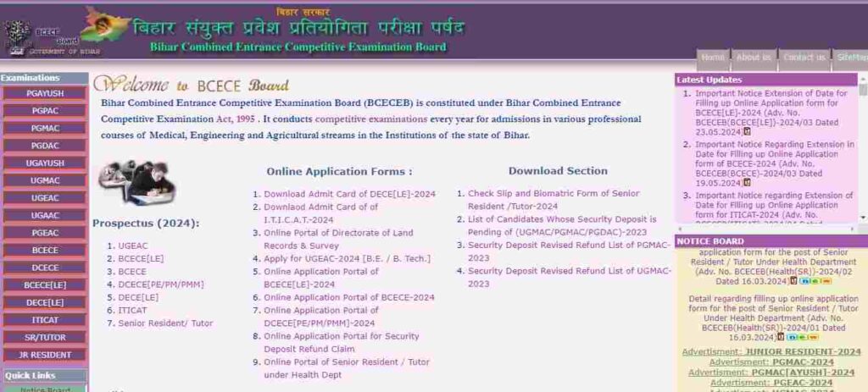
Task: Open Download Admit Card of I.T.I.C.A.T.-2024 link
Action: 320,213
